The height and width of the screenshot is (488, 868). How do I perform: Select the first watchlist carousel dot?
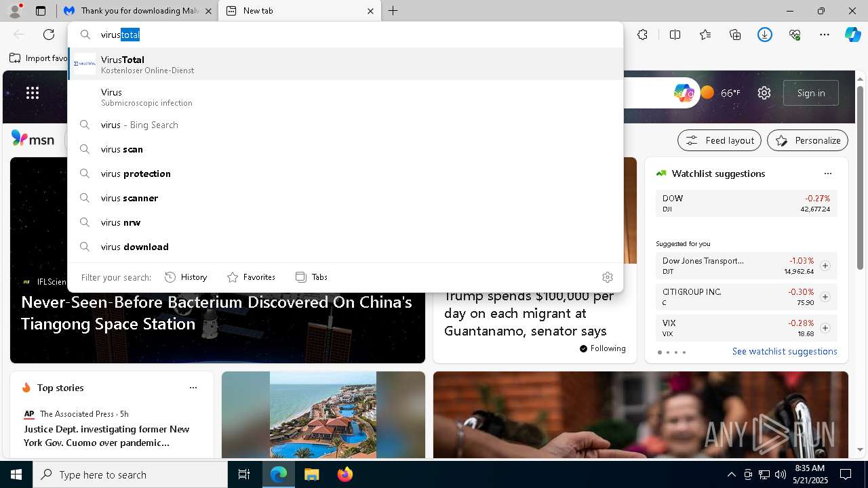click(x=660, y=352)
